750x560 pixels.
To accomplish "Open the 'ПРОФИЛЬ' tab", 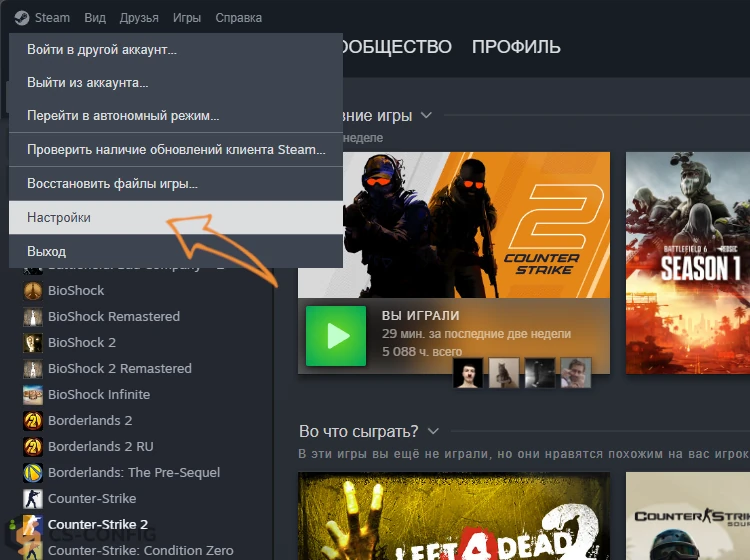I will coord(516,47).
